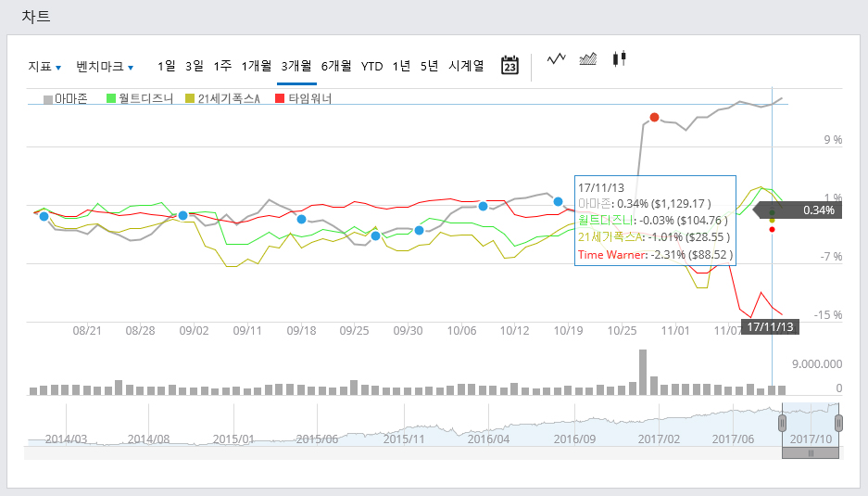Toggle the 월트디즈니 legend series

click(x=140, y=98)
